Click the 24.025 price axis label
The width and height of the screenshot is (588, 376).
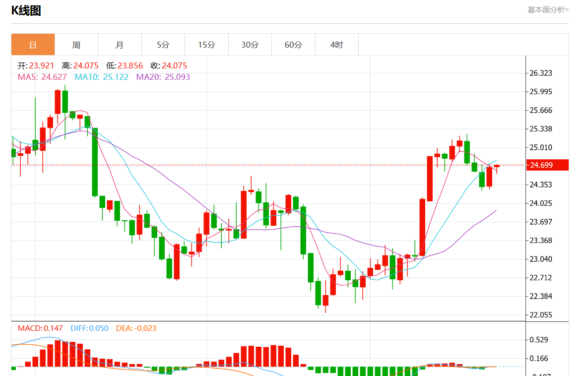pos(541,203)
